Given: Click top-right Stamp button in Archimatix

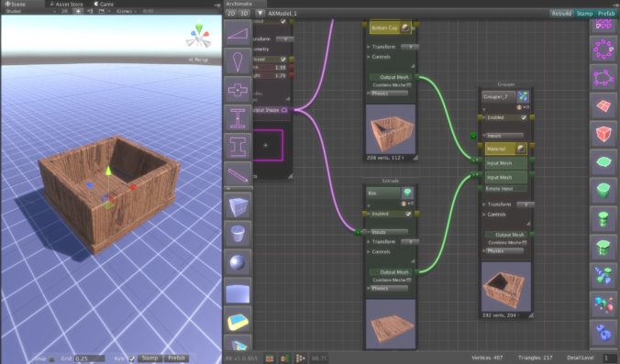Looking at the screenshot, I should (585, 13).
